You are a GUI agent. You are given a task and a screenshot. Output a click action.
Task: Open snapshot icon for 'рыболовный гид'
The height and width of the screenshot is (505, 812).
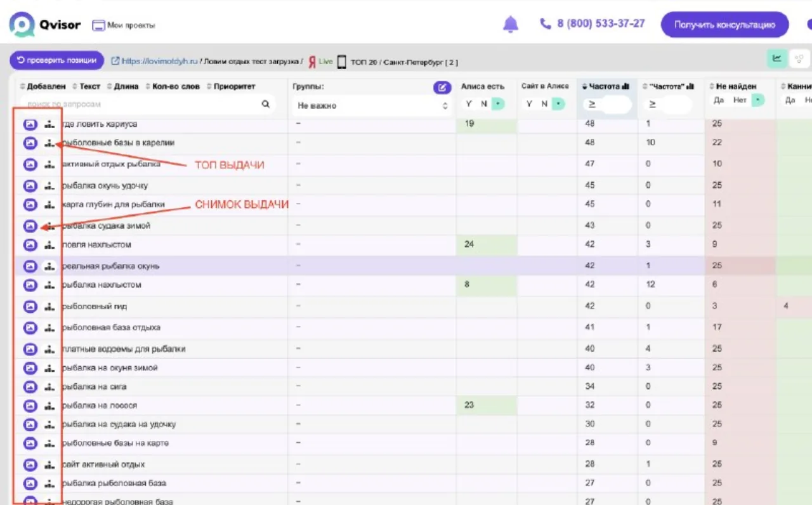[30, 307]
